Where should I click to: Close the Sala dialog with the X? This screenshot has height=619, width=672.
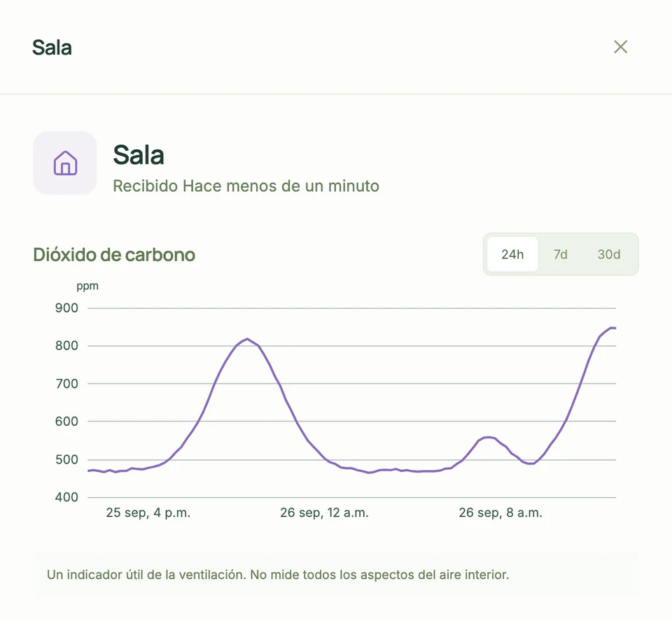620,47
